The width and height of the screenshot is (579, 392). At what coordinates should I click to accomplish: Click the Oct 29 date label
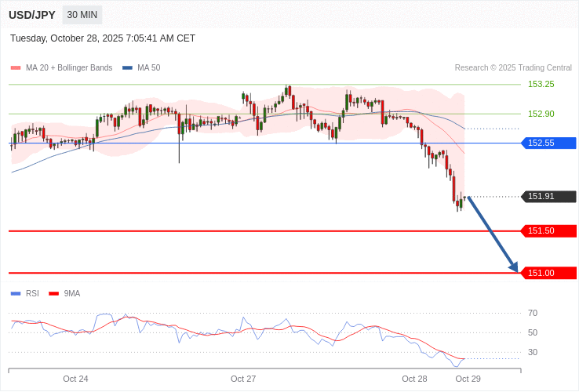click(468, 379)
